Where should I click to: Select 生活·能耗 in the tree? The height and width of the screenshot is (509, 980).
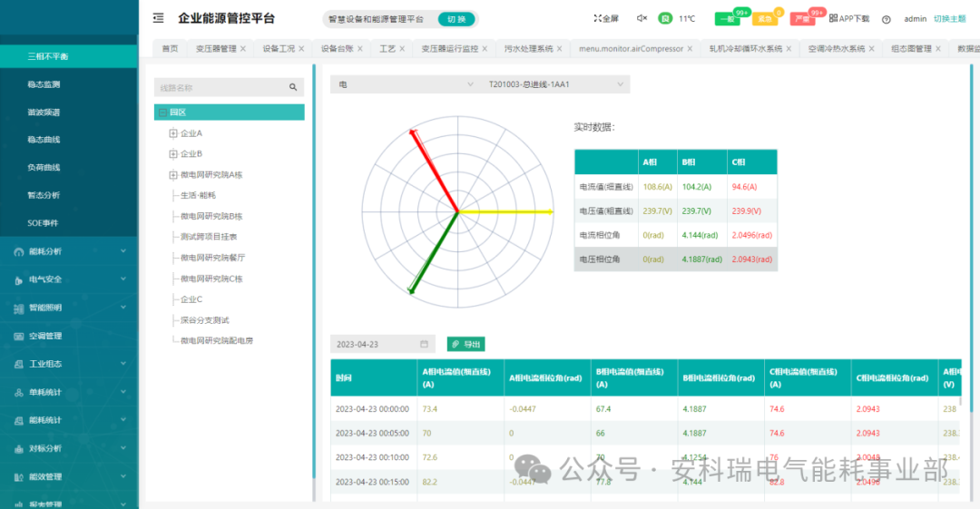pyautogui.click(x=198, y=196)
